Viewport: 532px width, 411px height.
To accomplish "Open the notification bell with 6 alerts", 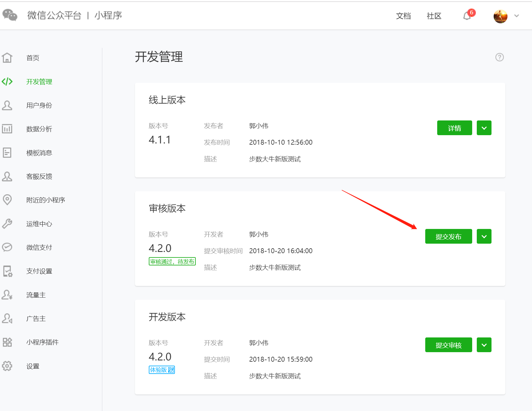I will pos(467,16).
